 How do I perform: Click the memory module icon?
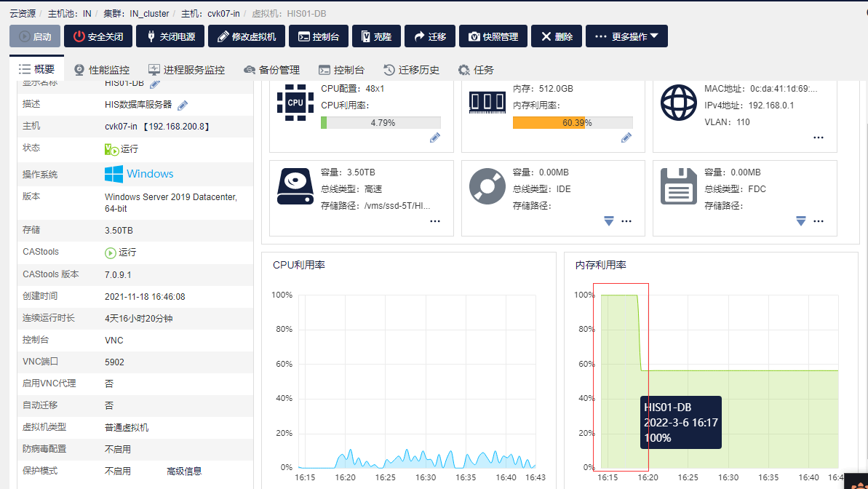[487, 103]
